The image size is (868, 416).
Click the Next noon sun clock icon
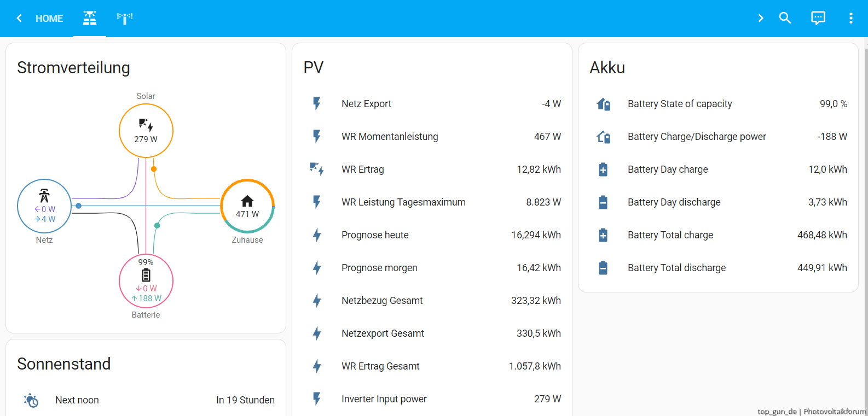(x=31, y=400)
